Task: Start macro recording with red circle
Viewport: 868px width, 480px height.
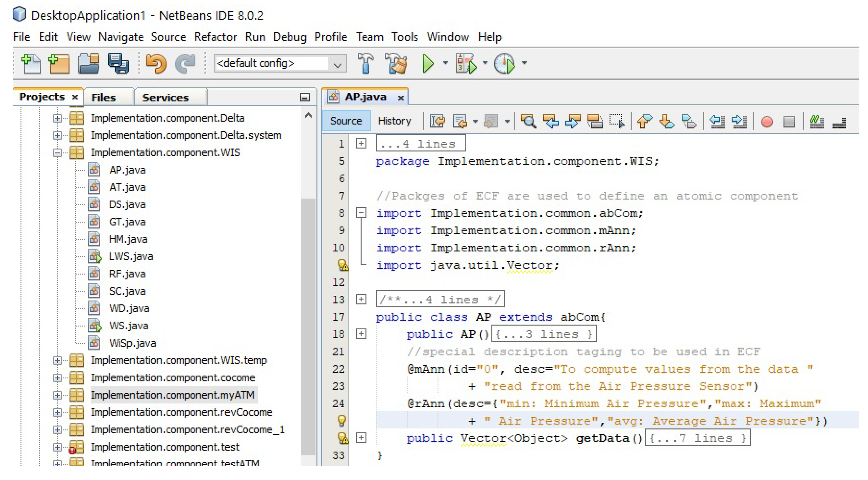Action: [767, 121]
